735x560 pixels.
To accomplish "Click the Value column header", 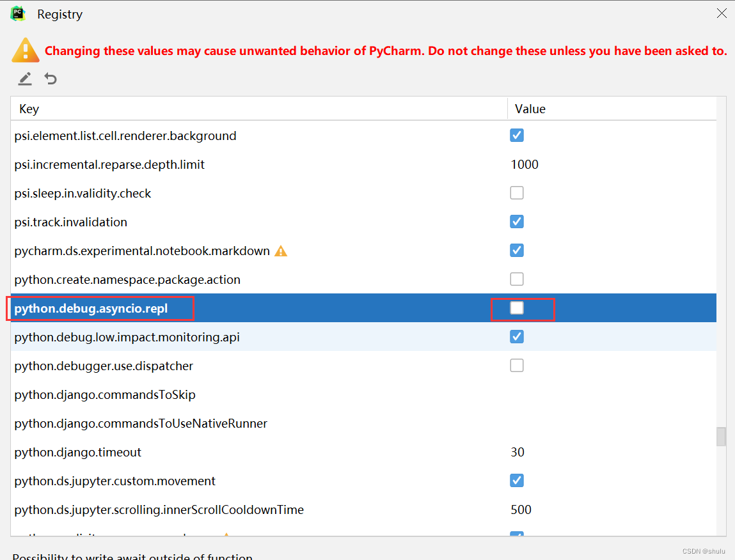I will (612, 109).
